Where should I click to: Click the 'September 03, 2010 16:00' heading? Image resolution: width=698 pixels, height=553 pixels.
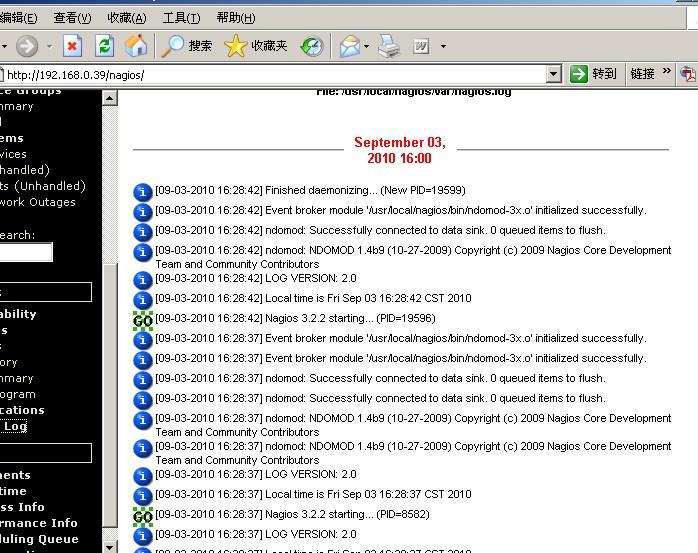(400, 150)
